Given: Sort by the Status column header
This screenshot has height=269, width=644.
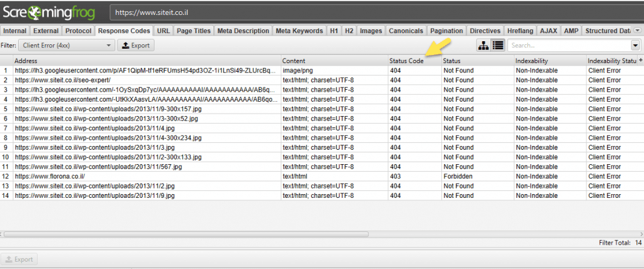Looking at the screenshot, I should (x=478, y=61).
